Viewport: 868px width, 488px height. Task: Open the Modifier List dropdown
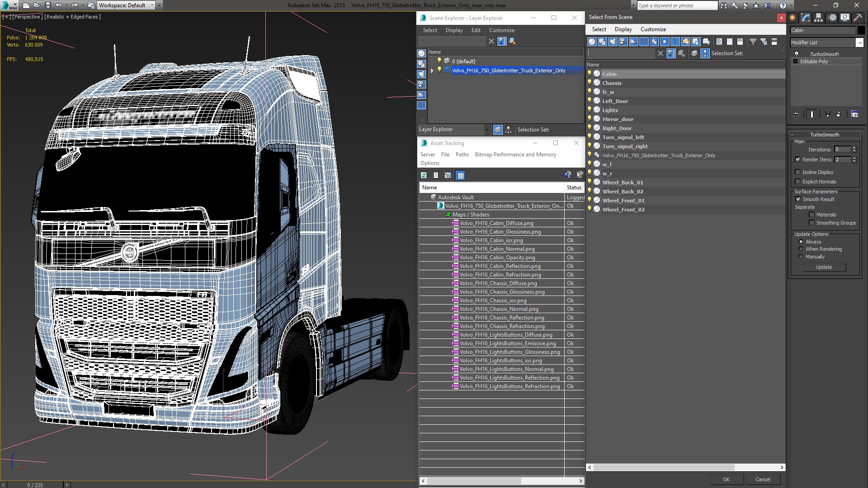pos(859,42)
